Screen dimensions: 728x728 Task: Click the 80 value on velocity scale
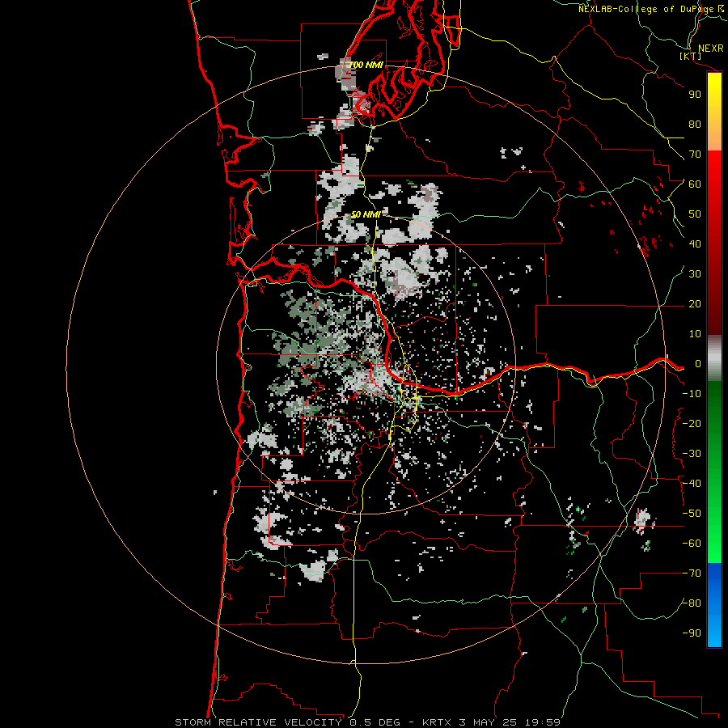click(x=695, y=125)
